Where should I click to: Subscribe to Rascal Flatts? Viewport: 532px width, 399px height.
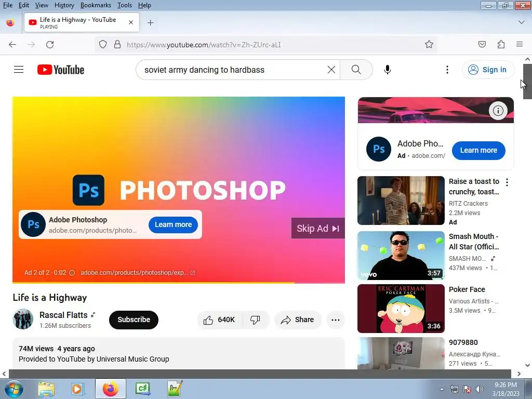tap(134, 320)
